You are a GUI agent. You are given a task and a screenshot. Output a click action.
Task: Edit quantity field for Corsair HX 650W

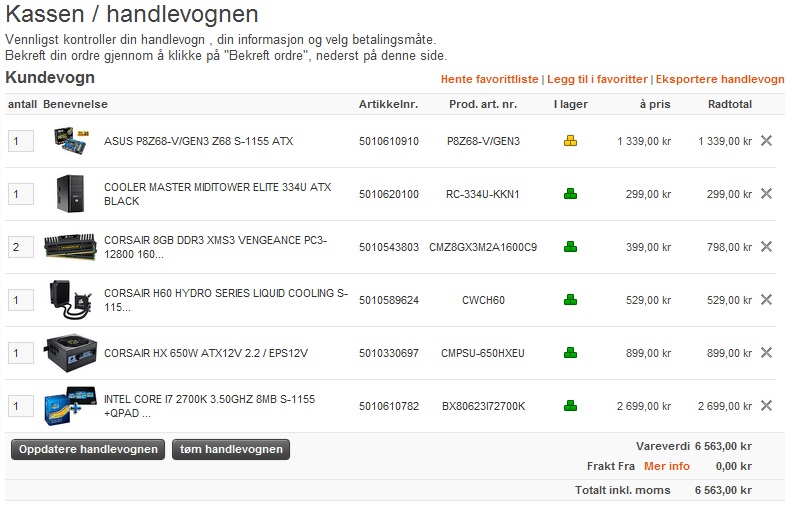pos(21,353)
